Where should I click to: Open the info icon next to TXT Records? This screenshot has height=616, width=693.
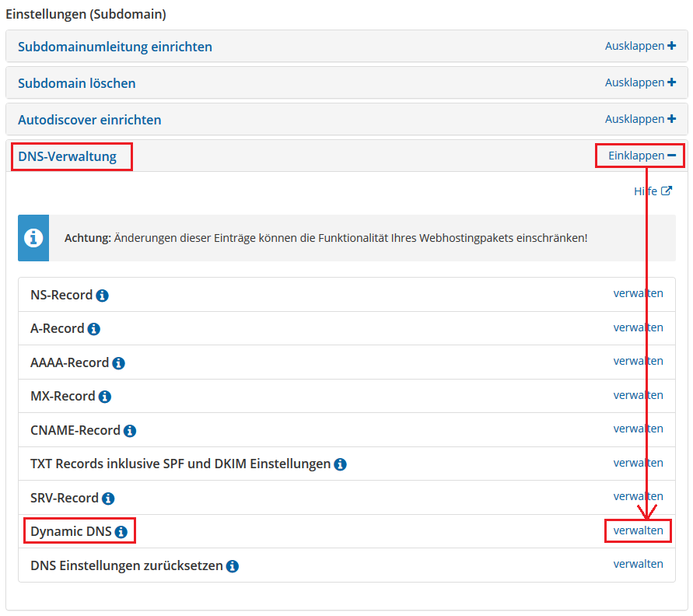point(341,464)
